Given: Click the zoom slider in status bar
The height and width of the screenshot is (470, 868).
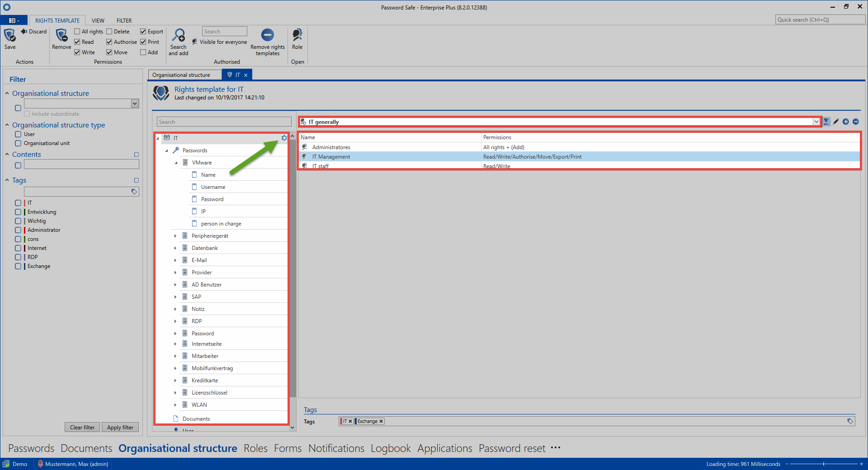Looking at the screenshot, I should 823,464.
